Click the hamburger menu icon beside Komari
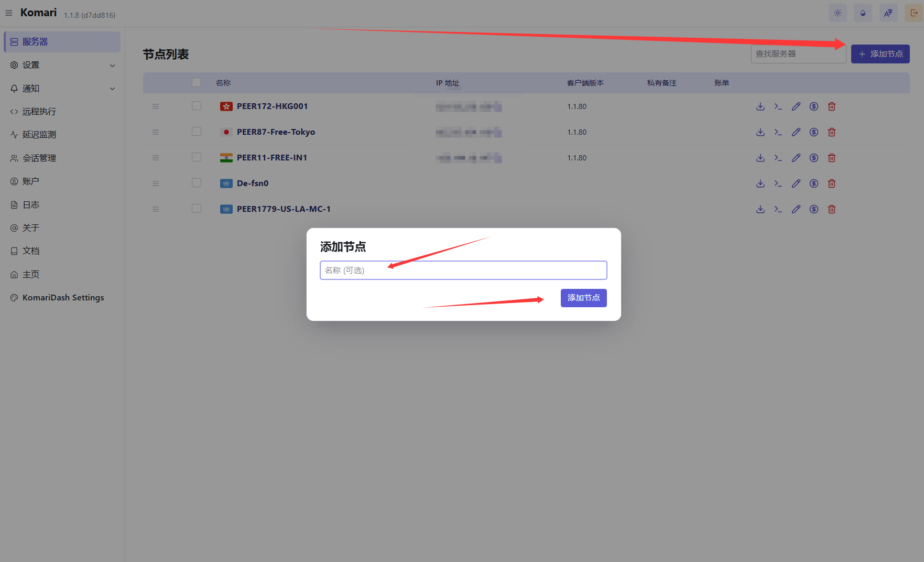 tap(9, 13)
